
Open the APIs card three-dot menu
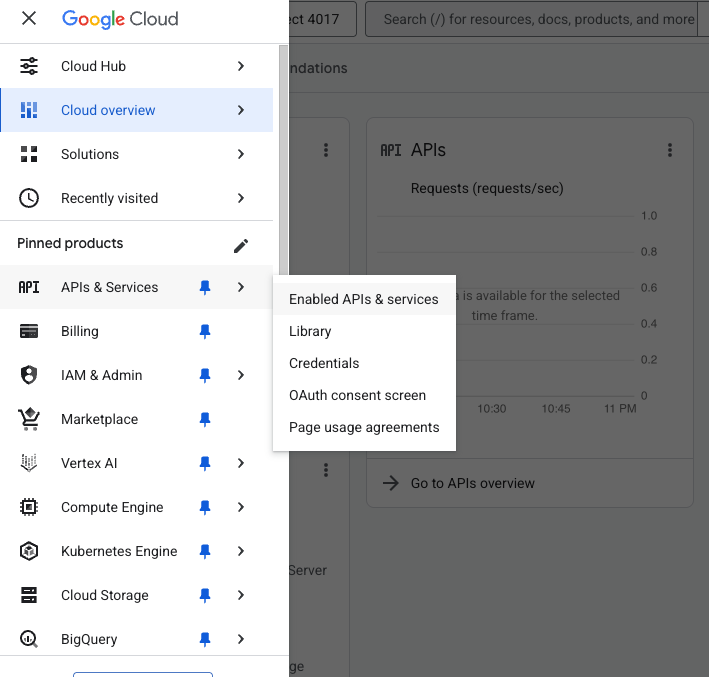click(x=670, y=150)
